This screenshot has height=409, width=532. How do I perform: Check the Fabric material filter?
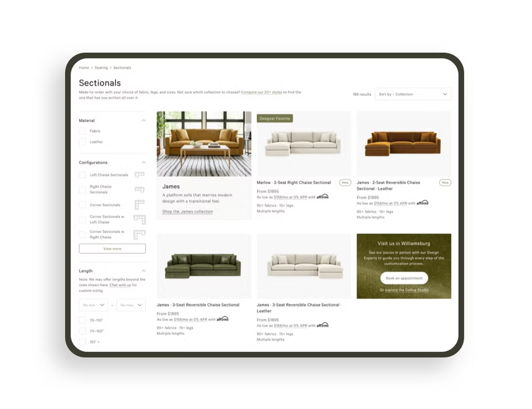[82, 131]
